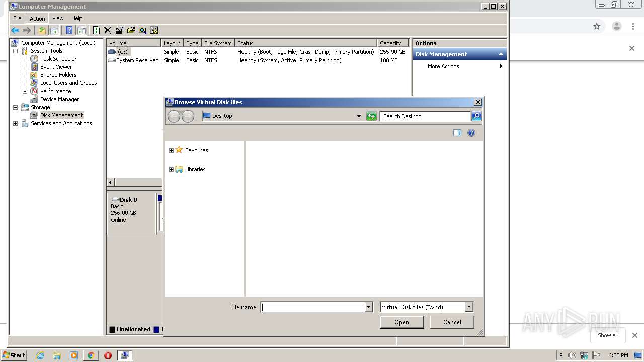Viewport: 644px width, 362px height.
Task: Click the blue Help toolbar icon
Action: coord(69,30)
